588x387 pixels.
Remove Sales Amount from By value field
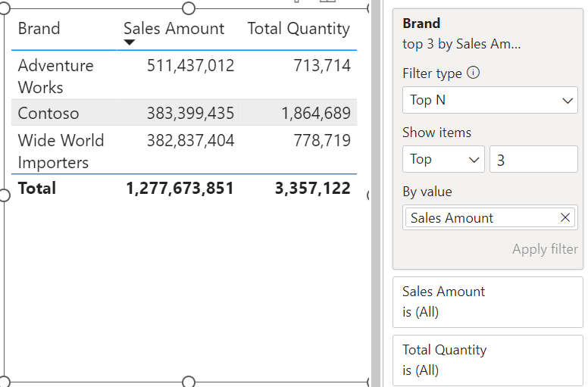[565, 217]
